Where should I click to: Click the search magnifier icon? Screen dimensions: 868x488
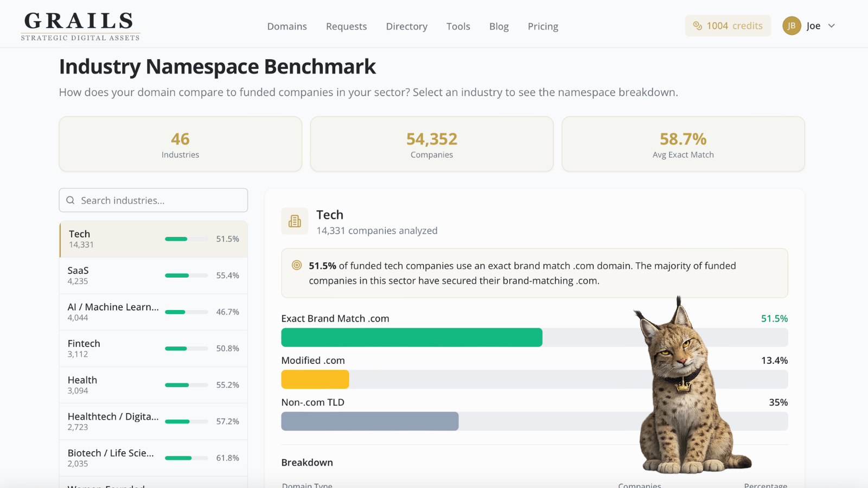click(x=71, y=201)
